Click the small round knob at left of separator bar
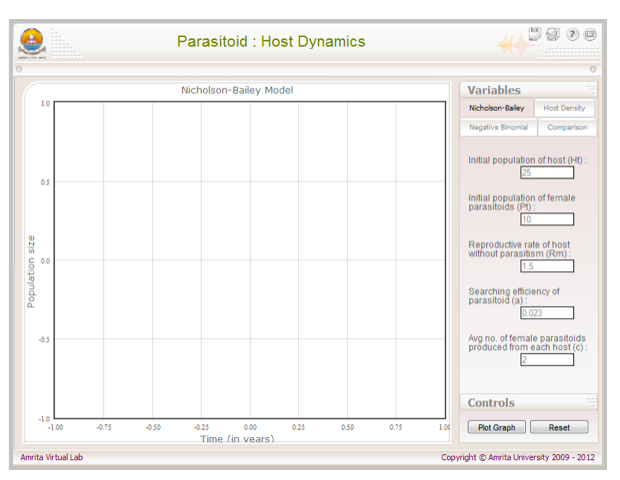The width and height of the screenshot is (620, 480). pyautogui.click(x=19, y=69)
